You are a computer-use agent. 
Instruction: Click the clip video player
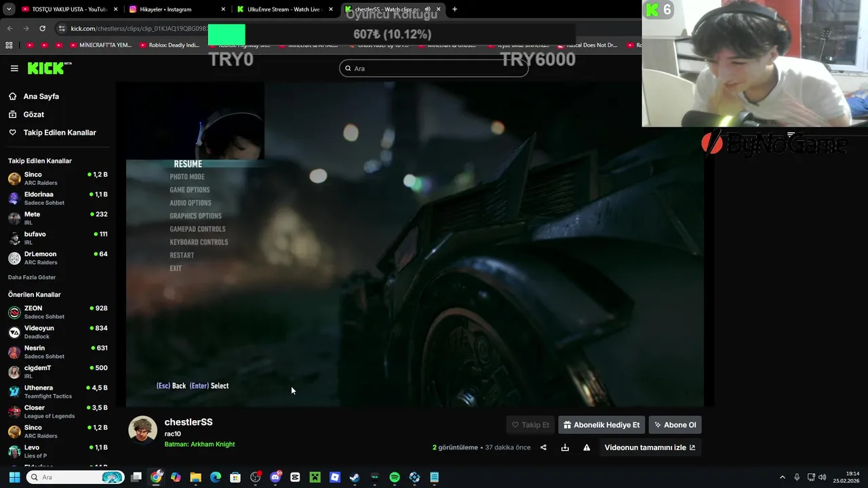coord(415,245)
